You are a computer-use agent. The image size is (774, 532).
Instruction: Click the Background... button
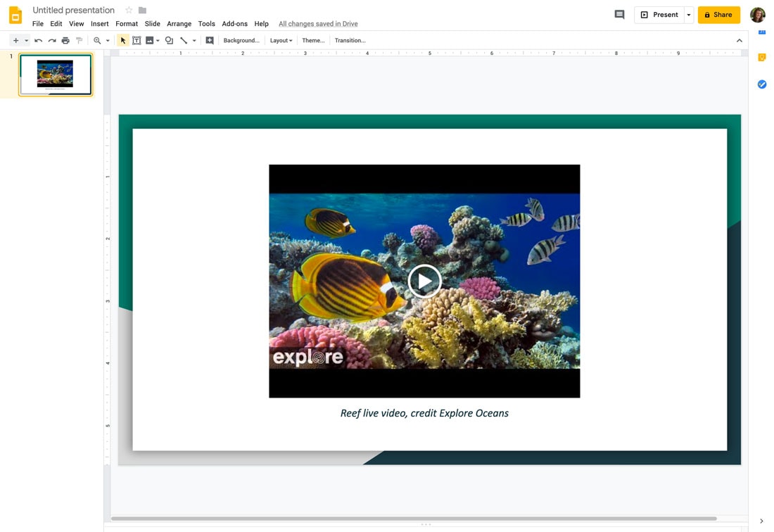click(x=241, y=41)
